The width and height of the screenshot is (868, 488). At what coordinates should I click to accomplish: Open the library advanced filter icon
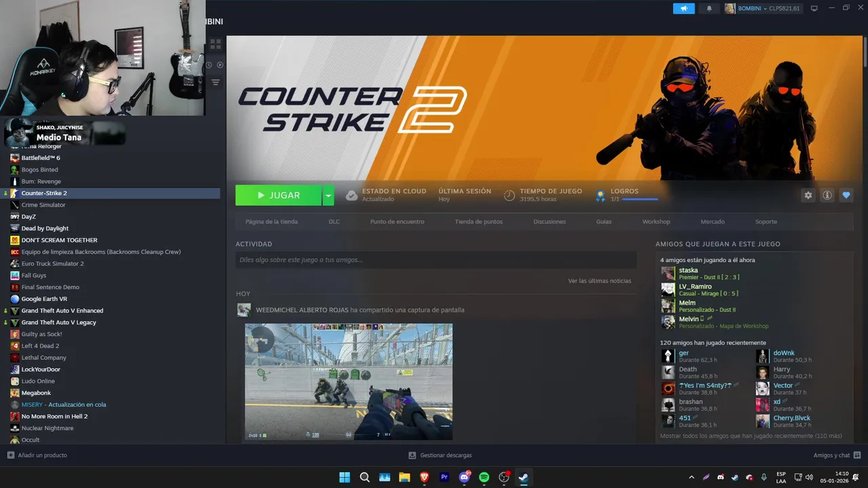click(216, 83)
